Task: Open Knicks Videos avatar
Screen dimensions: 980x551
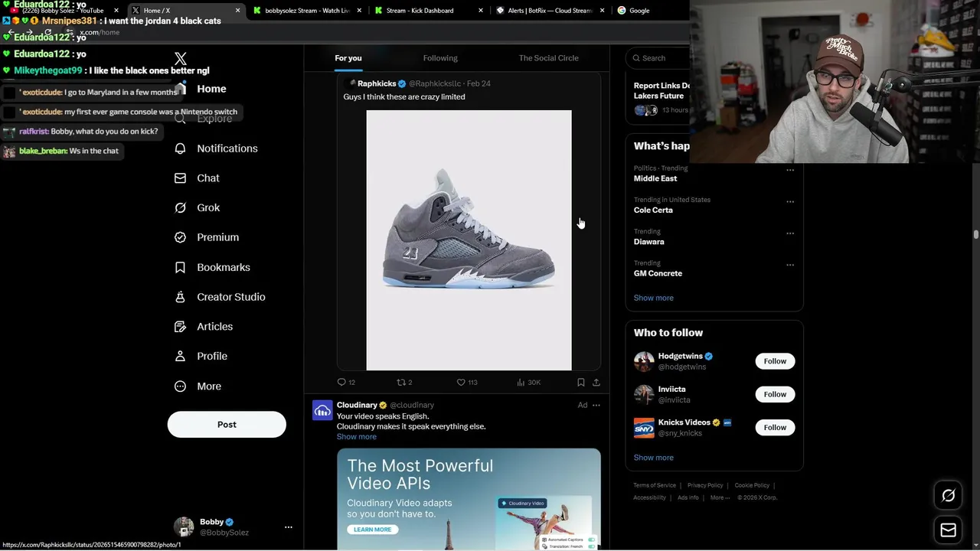Action: pos(644,428)
